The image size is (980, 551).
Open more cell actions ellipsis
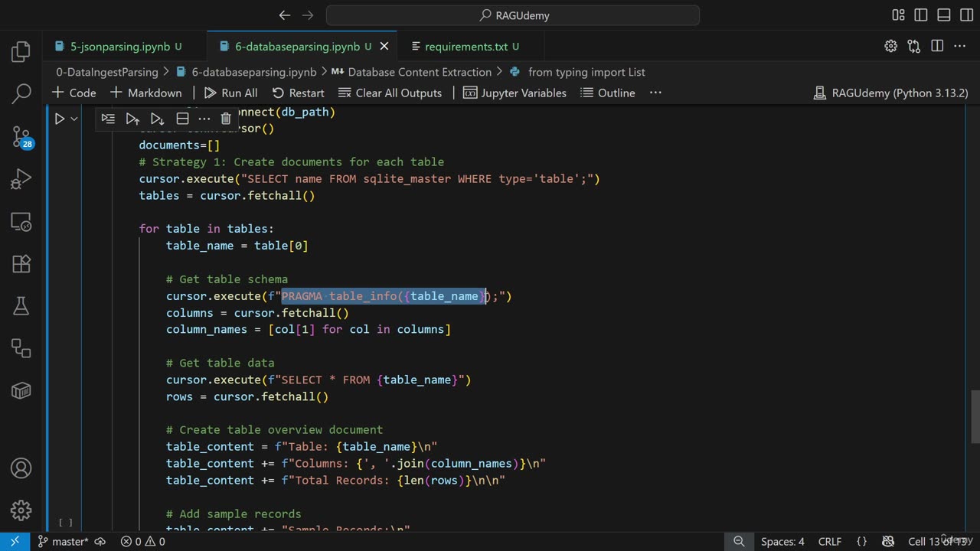coord(204,119)
